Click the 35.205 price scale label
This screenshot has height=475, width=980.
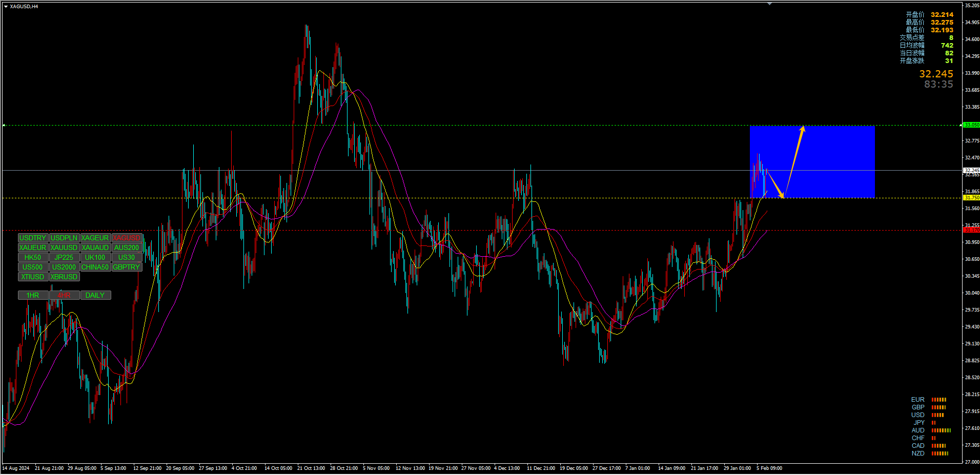pos(972,6)
